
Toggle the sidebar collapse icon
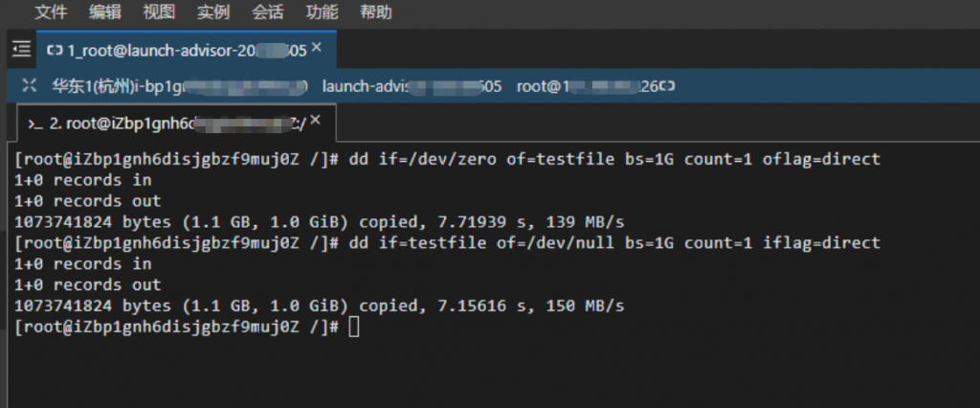(21, 50)
